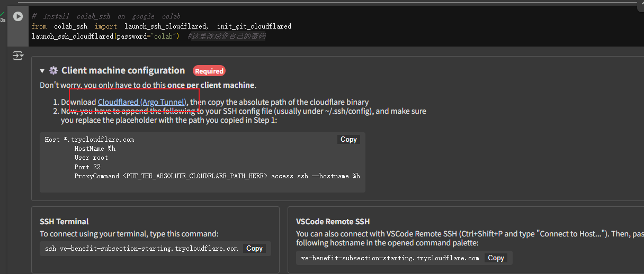Click the gear icon beside Client machine configuration
The image size is (644, 274).
click(53, 71)
